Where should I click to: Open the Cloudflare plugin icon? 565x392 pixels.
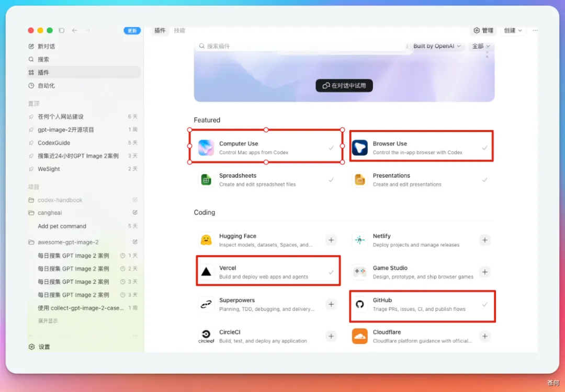point(359,336)
